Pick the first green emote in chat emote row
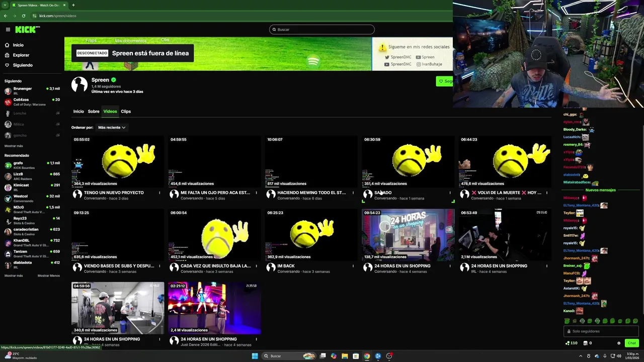This screenshot has height=362, width=644. [567, 321]
